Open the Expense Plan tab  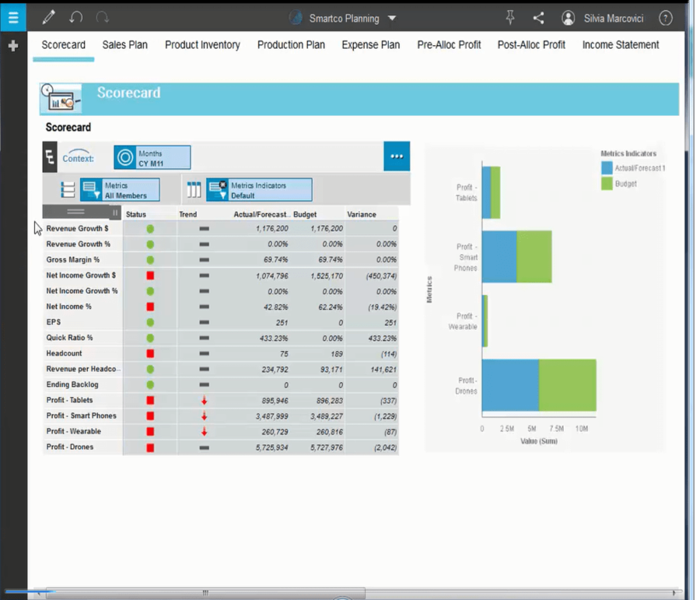[370, 45]
